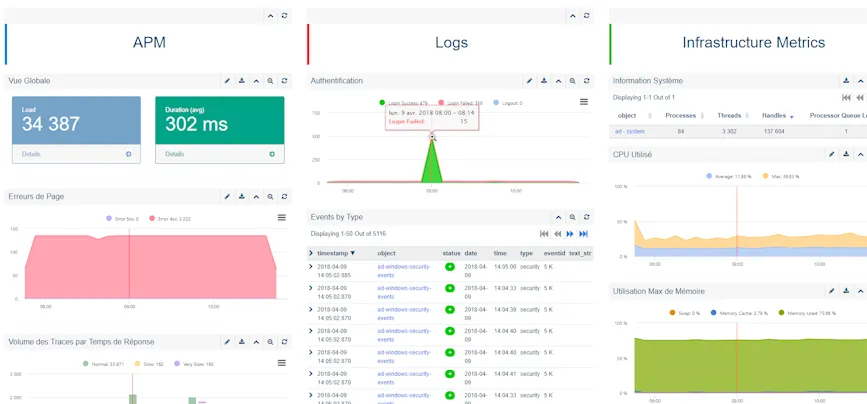Viewport: 867px width, 404px height.
Task: Sort system table by Processes column
Action: 680,116
